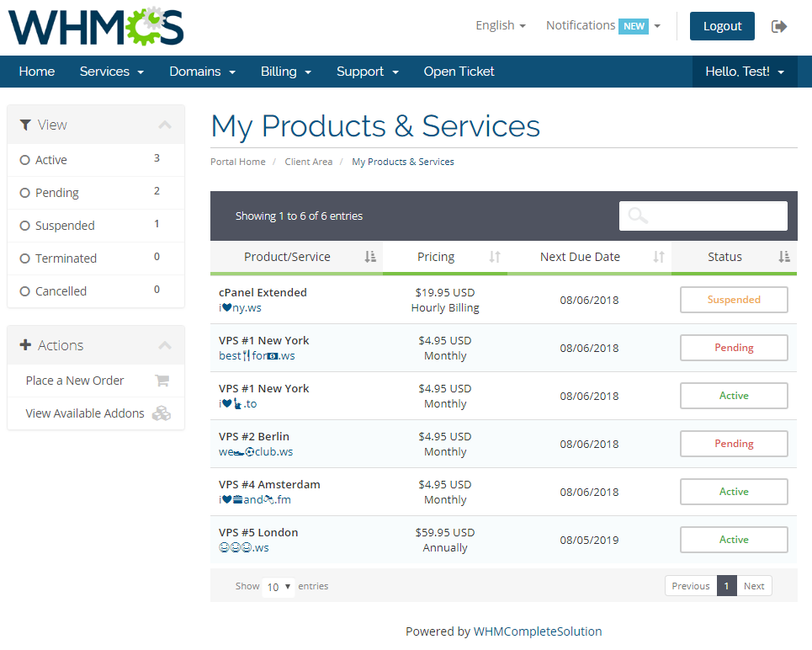This screenshot has height=650, width=812.
Task: Sort by Pricing column arrows icon
Action: pos(495,257)
